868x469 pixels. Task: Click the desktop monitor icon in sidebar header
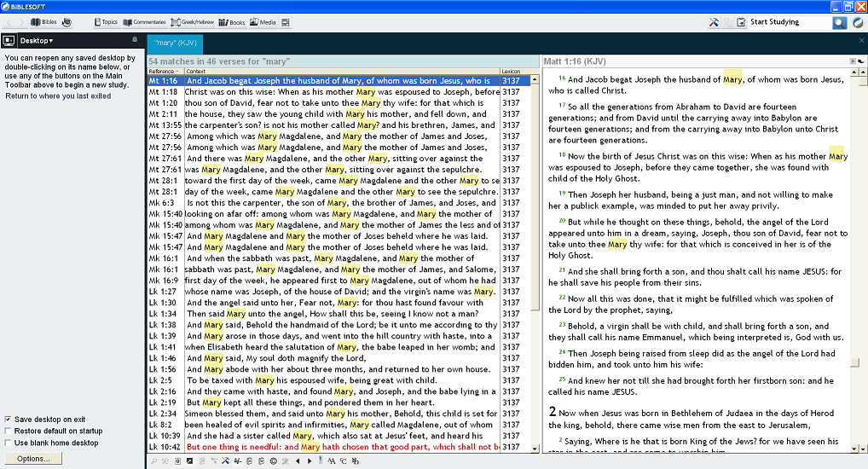tap(9, 40)
